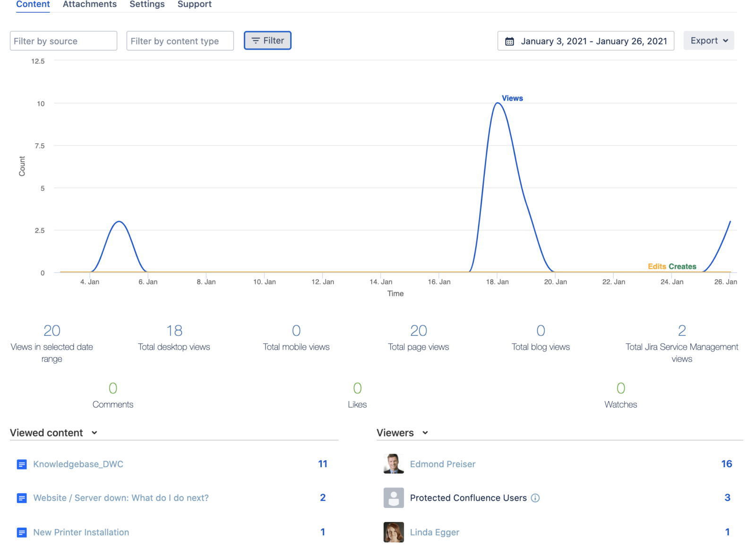Open Linda Egger's profile link
This screenshot has height=548, width=756.
[x=434, y=532]
